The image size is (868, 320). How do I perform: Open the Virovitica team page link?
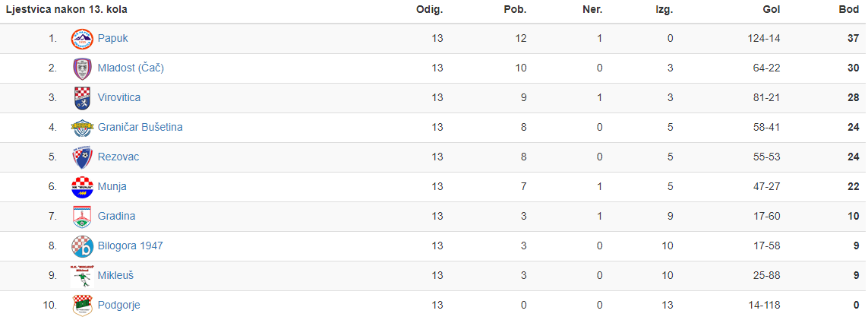coord(119,97)
